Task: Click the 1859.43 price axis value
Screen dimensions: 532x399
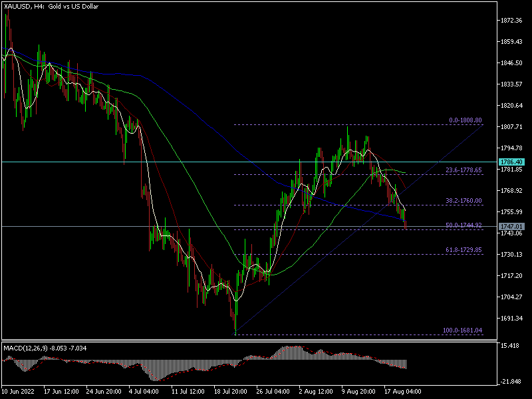Action: (x=511, y=42)
